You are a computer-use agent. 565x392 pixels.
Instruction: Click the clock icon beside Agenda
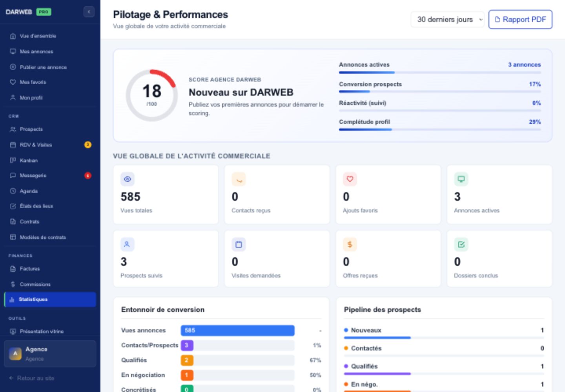click(13, 191)
